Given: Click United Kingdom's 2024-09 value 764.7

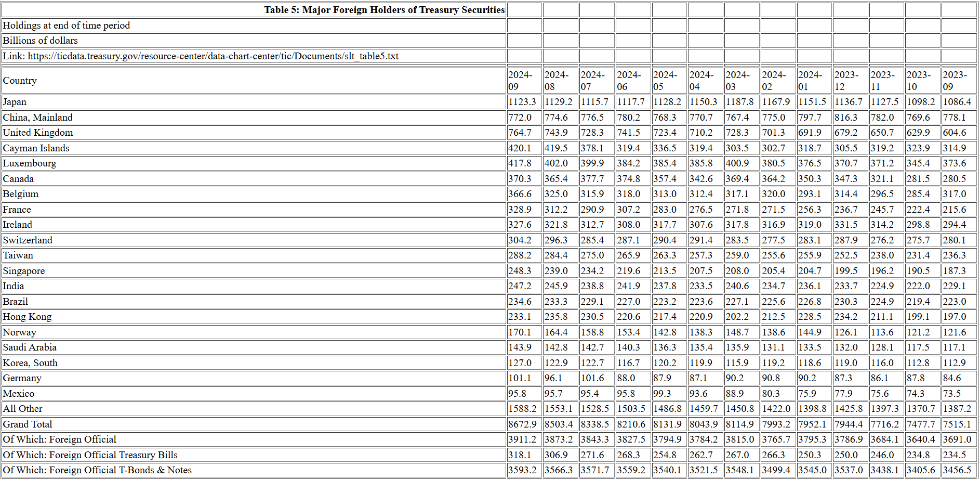Looking at the screenshot, I should tap(520, 133).
